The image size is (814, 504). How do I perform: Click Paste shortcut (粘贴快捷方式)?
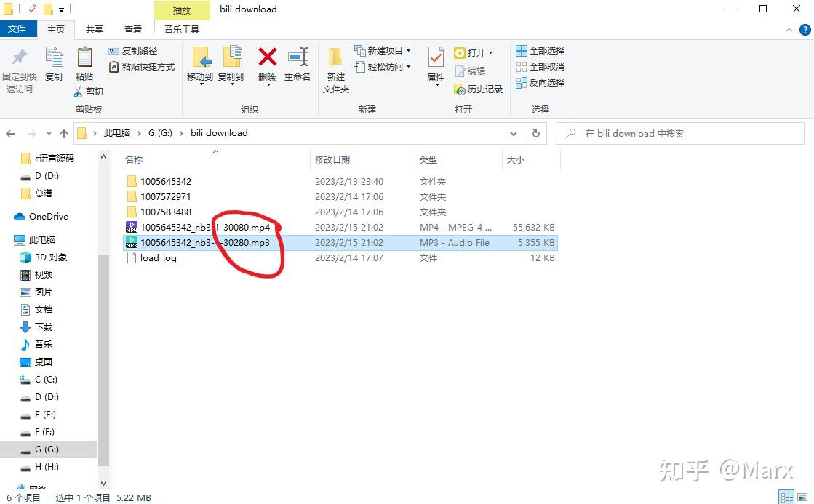tap(141, 67)
